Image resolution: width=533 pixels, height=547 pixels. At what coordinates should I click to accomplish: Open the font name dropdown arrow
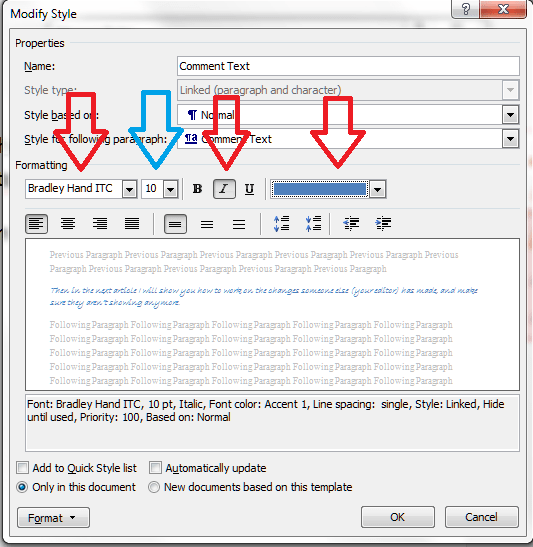click(129, 189)
